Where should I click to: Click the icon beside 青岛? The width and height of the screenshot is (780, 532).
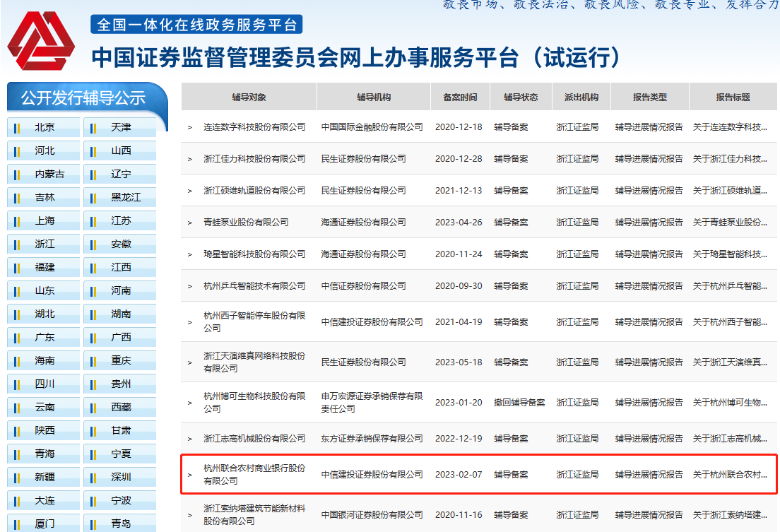point(93,524)
